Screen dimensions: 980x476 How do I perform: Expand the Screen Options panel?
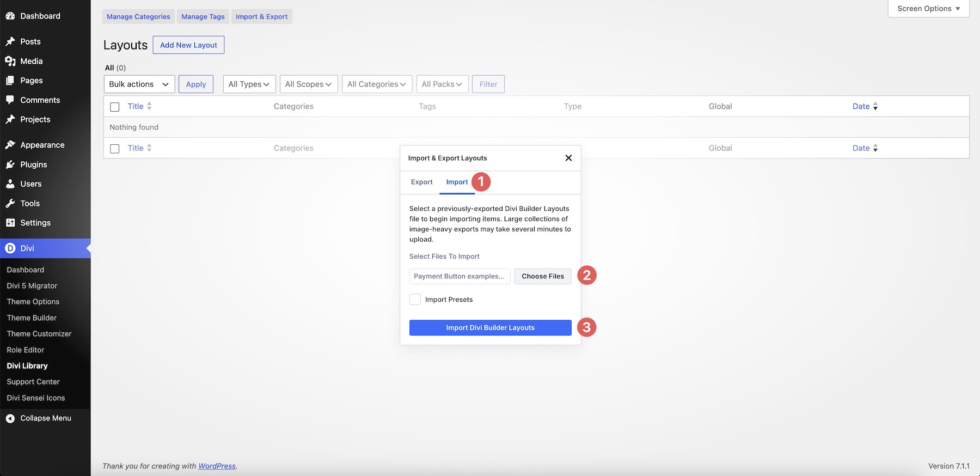(928, 9)
